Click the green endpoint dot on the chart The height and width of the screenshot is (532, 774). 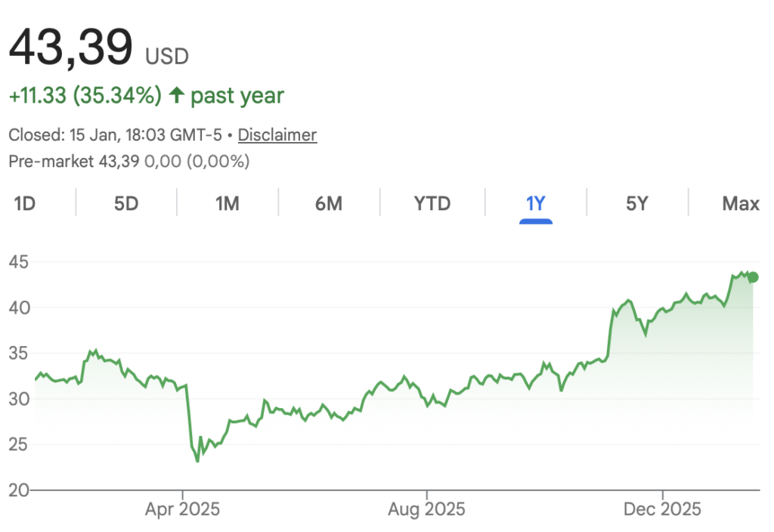click(x=753, y=277)
